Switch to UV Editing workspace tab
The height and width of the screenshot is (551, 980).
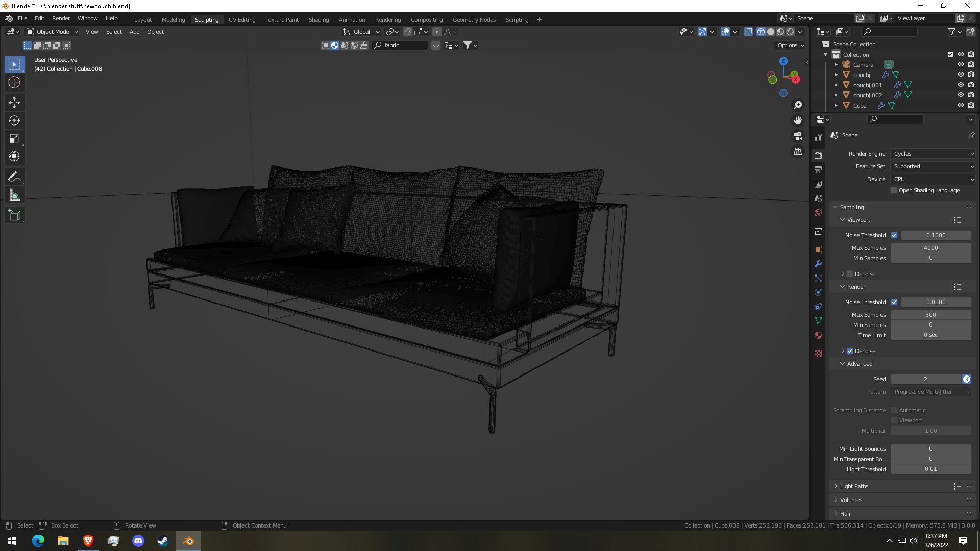(x=242, y=20)
